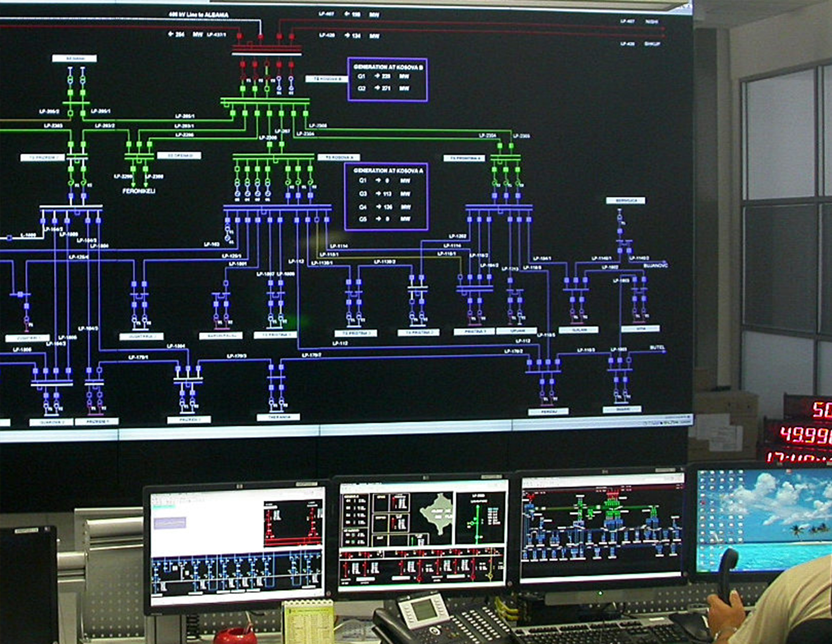Select transformer symbol below BERIVOJCA label
The image size is (832, 644).
tap(620, 217)
